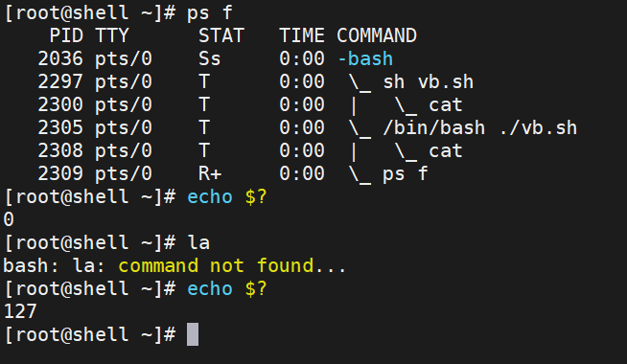Viewport: 627px width, 364px height.
Task: Click the Ss status of bash process
Action: (210, 58)
